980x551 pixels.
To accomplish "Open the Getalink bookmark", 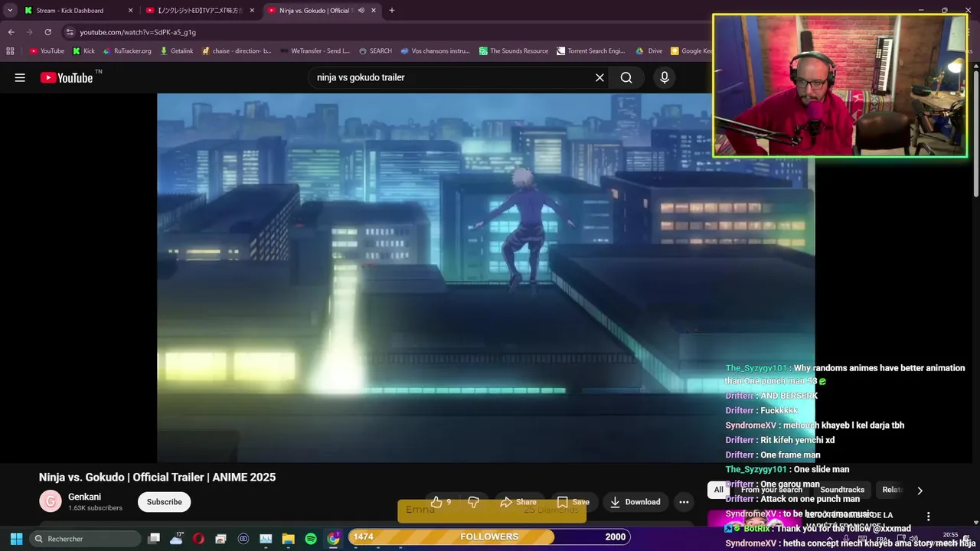I will tap(177, 51).
